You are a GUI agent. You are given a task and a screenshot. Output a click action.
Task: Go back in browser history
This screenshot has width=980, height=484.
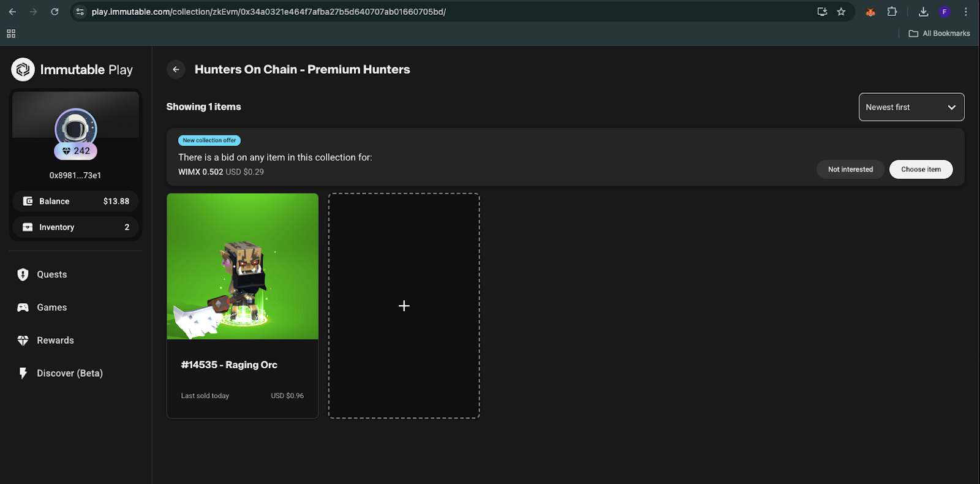tap(12, 12)
